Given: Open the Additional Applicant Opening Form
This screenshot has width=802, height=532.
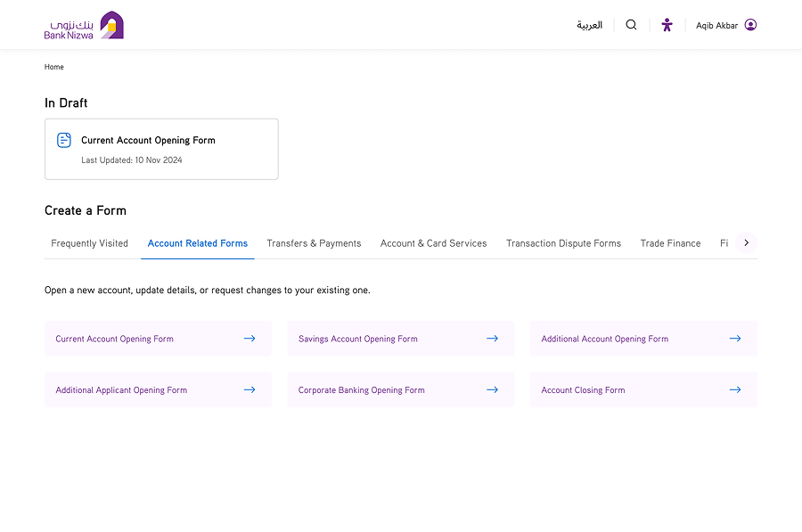Looking at the screenshot, I should 121,390.
